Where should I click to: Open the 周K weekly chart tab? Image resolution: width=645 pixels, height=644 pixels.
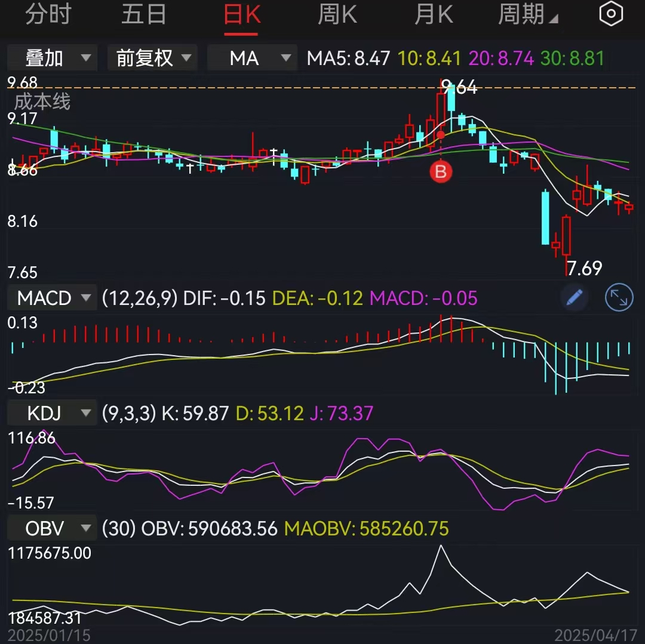(x=337, y=14)
